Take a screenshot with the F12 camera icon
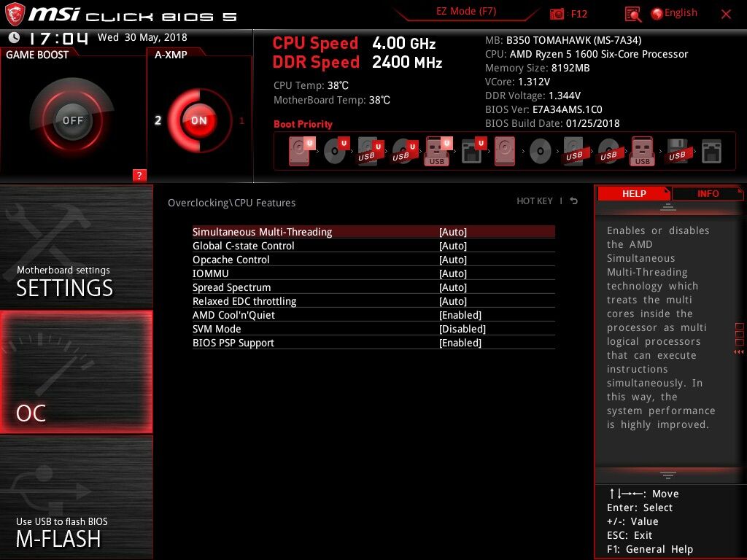 557,14
